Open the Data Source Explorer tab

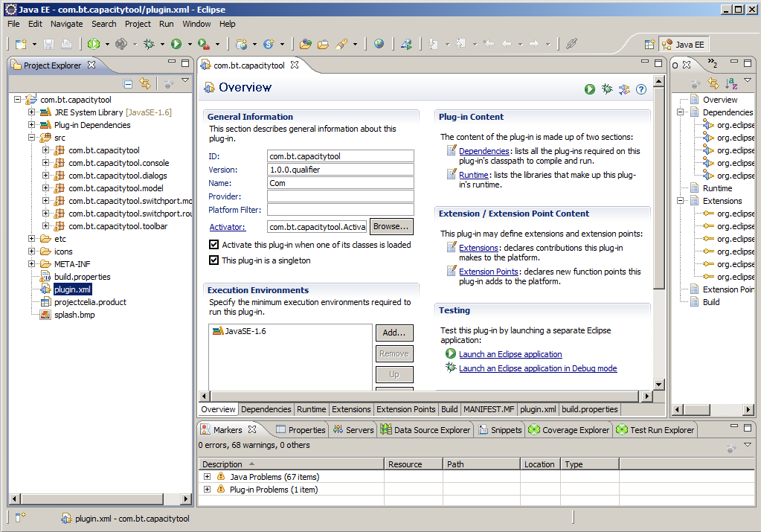point(426,429)
